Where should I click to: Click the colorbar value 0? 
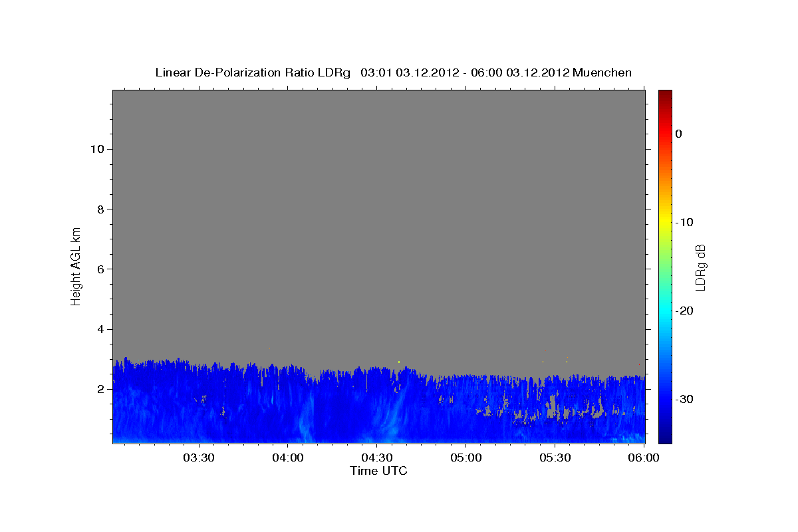678,134
